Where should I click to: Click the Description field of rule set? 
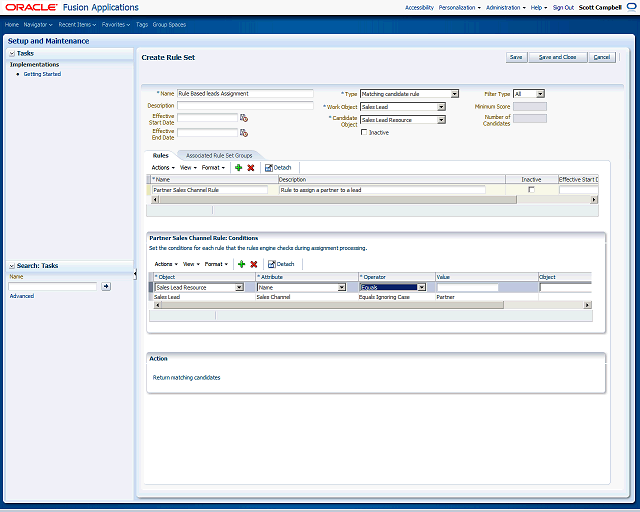tap(245, 105)
